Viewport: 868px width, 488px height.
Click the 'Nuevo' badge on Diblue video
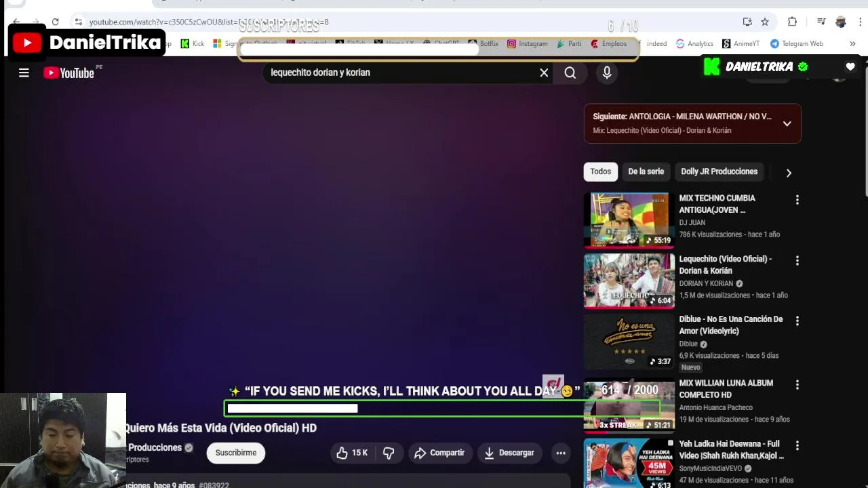click(x=690, y=367)
